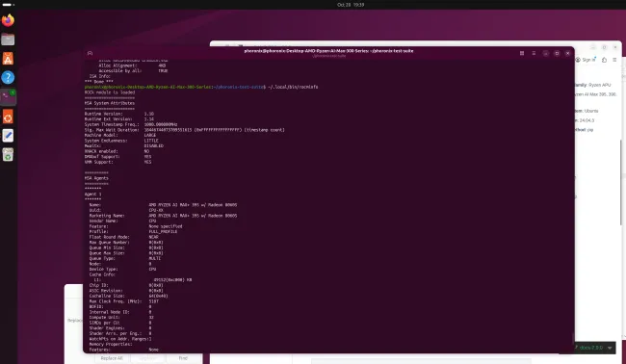The height and width of the screenshot is (364, 626).
Task: Open the Files manager in the dock
Action: (x=8, y=39)
